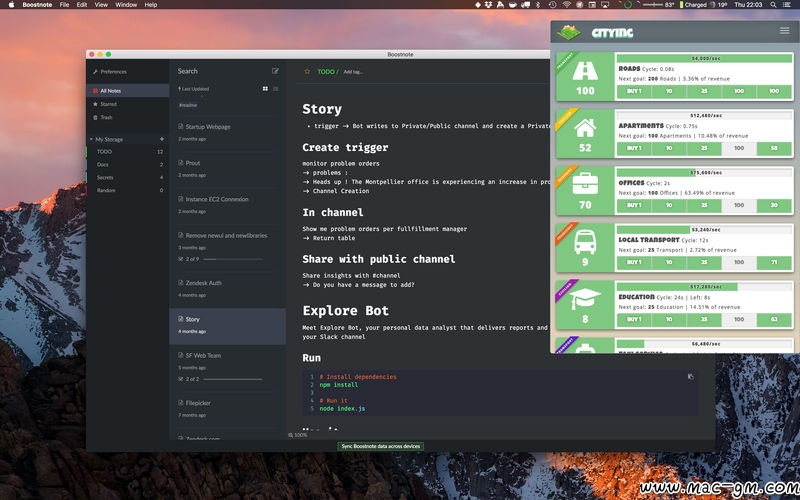This screenshot has height=500, width=800.
Task: Open Bluetooth status in menu bar
Action: 537,5
